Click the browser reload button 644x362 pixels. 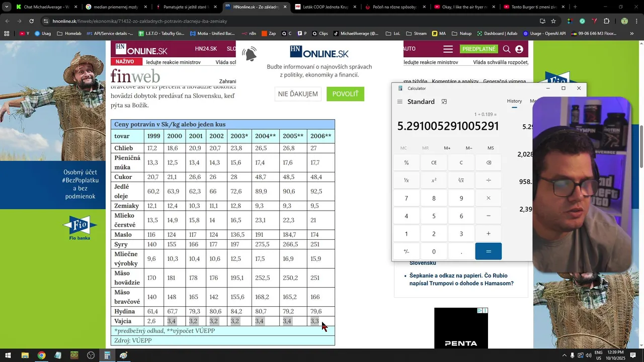[32, 21]
